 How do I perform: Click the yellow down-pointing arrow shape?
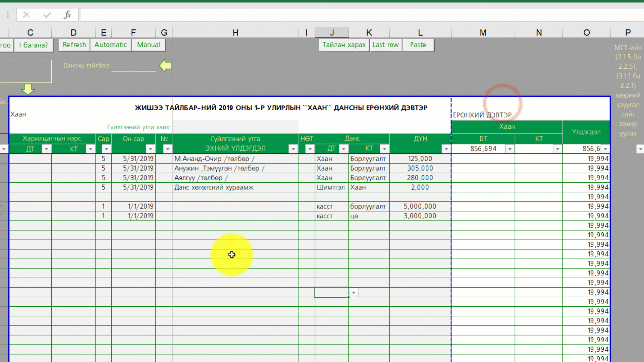28,89
